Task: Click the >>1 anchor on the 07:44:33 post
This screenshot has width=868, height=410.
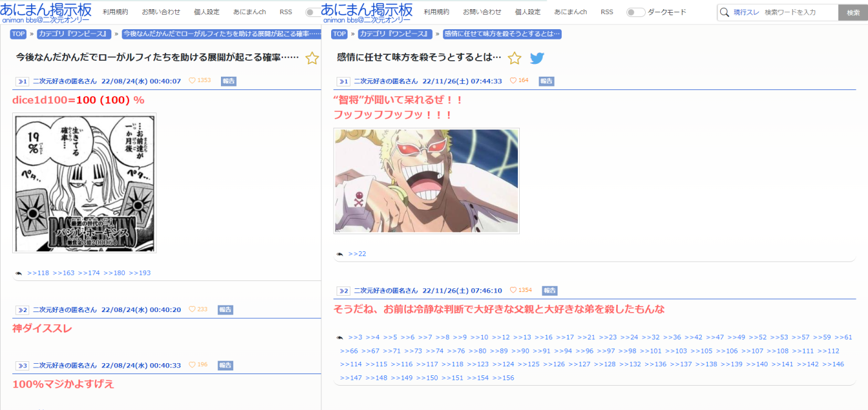Action: 343,81
